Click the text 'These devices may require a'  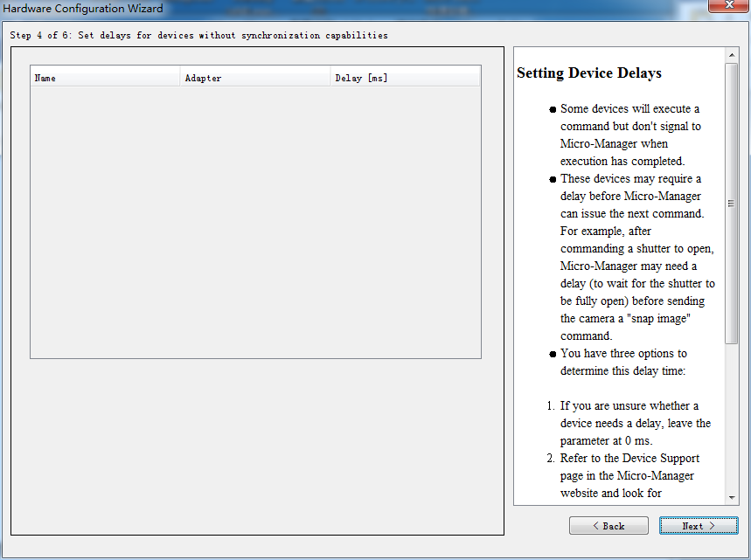tap(630, 178)
